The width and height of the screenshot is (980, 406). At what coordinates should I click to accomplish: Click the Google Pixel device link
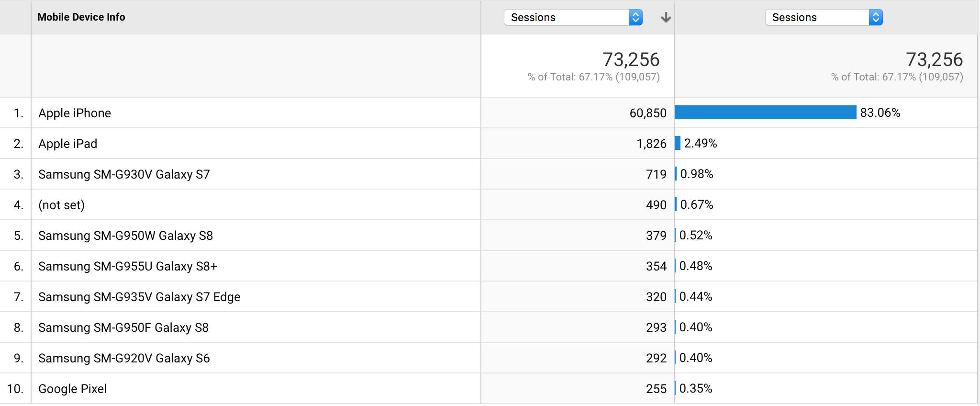pyautogui.click(x=73, y=389)
